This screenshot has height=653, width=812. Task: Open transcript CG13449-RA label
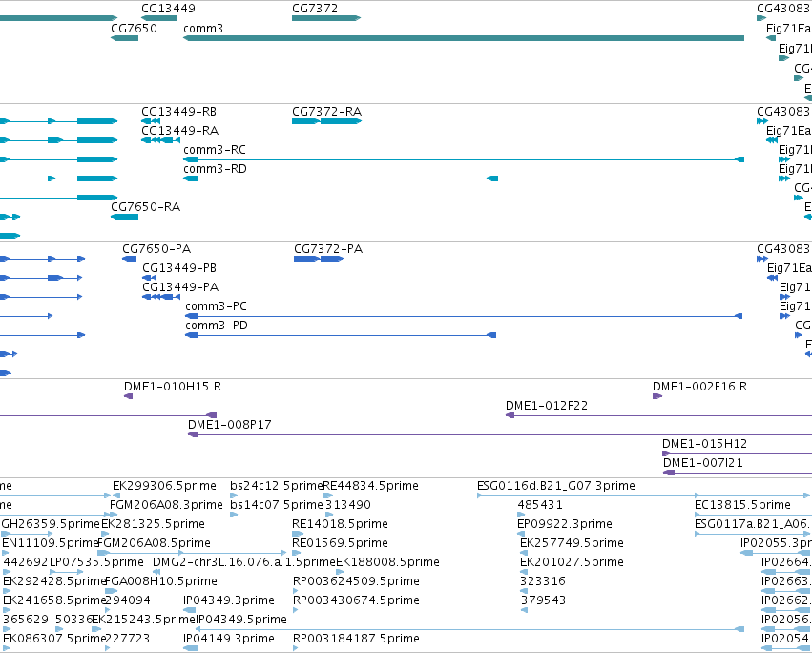coord(179,130)
